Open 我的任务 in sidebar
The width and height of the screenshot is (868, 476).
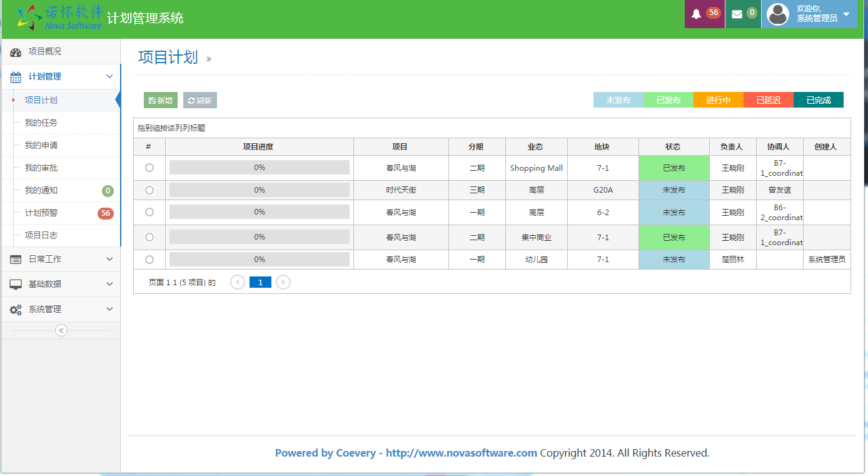coord(41,123)
